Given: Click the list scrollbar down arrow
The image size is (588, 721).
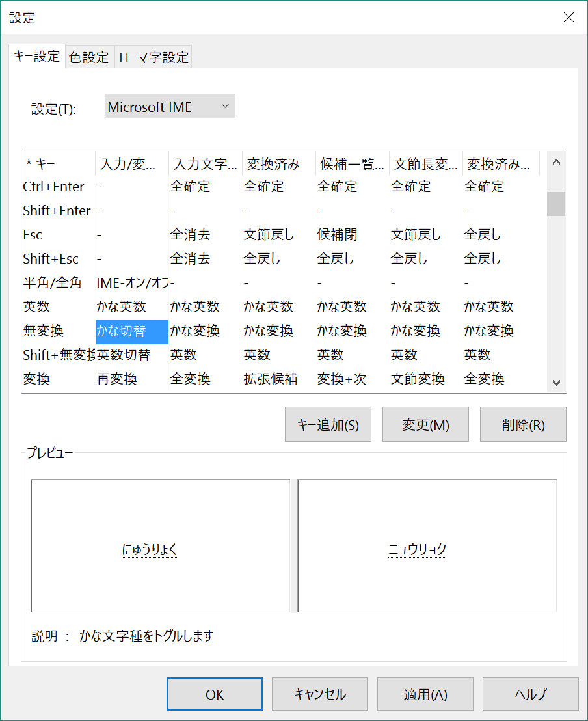Looking at the screenshot, I should (x=556, y=383).
